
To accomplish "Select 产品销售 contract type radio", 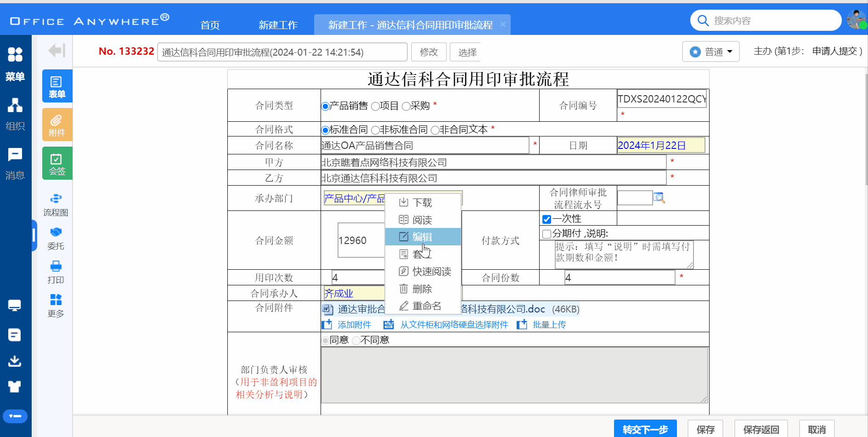I will 326,107.
